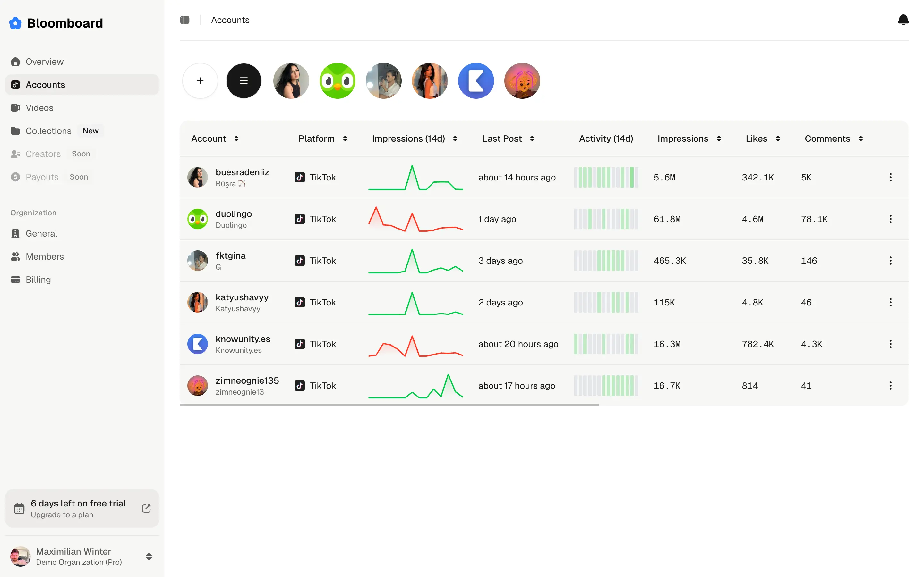The image size is (924, 577).
Task: Open buesradeniiz's profile thumbnail
Action: pos(197,177)
